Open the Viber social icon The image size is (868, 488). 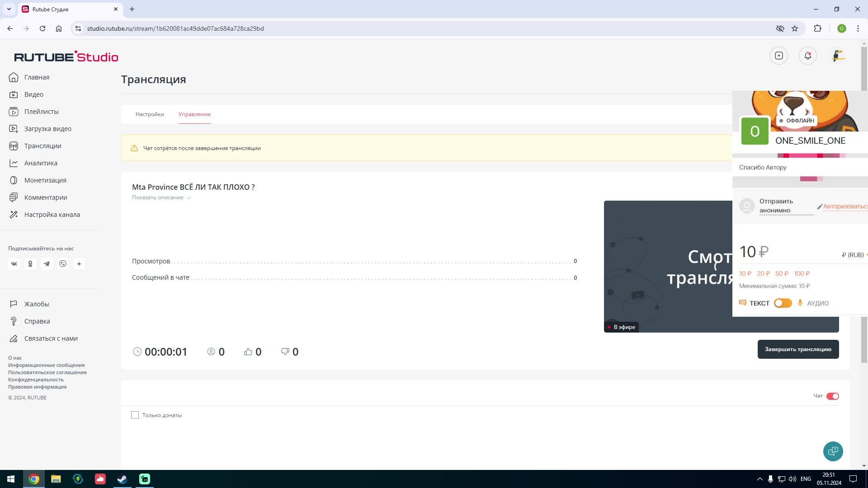click(63, 264)
